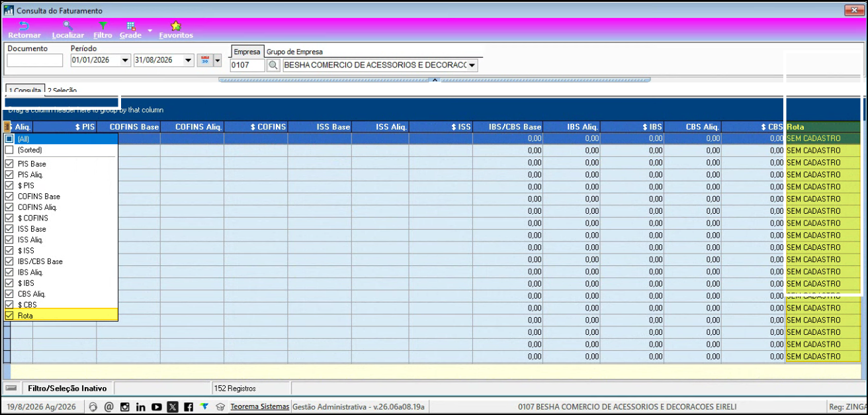
Task: Switch to the Grupo de Empresa tab
Action: click(294, 52)
